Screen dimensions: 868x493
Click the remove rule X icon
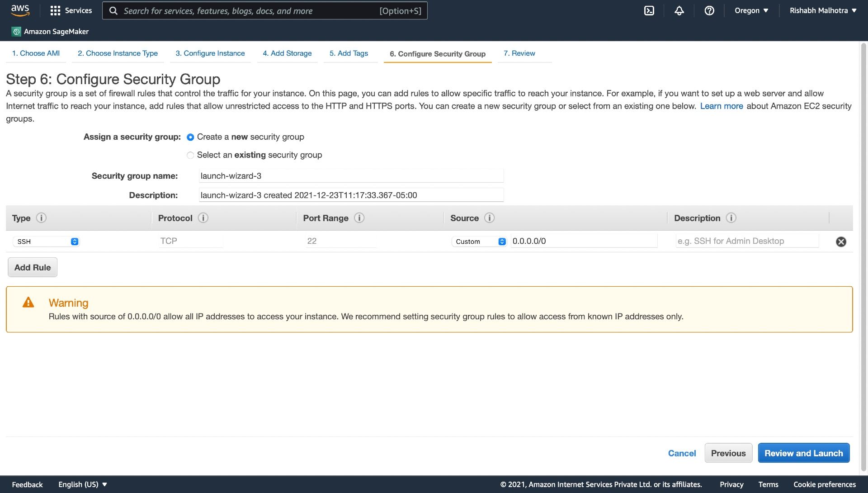[x=840, y=241]
